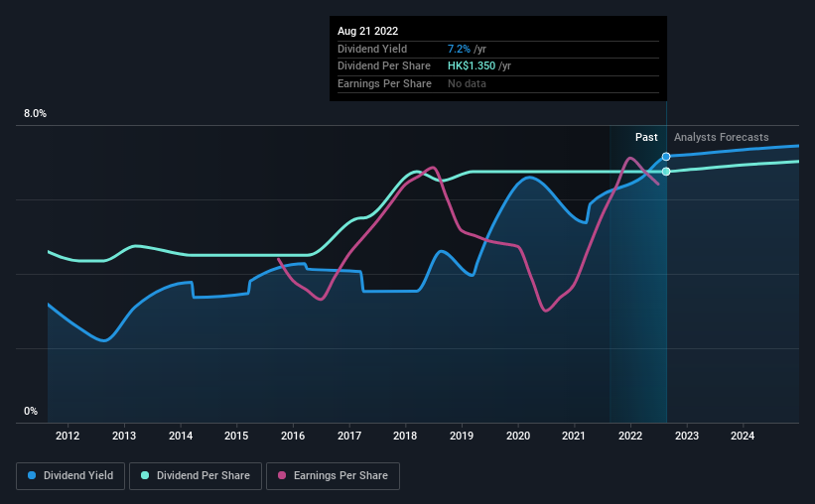The width and height of the screenshot is (815, 504).
Task: Toggle the Dividend Yield legend button
Action: click(70, 476)
